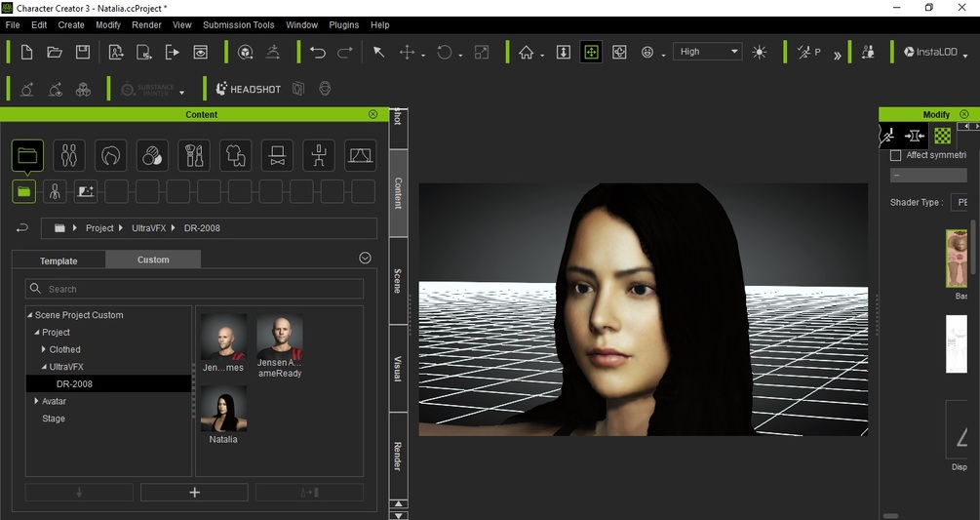Select the Avatar sub-category person icon
980x520 pixels.
coord(55,191)
